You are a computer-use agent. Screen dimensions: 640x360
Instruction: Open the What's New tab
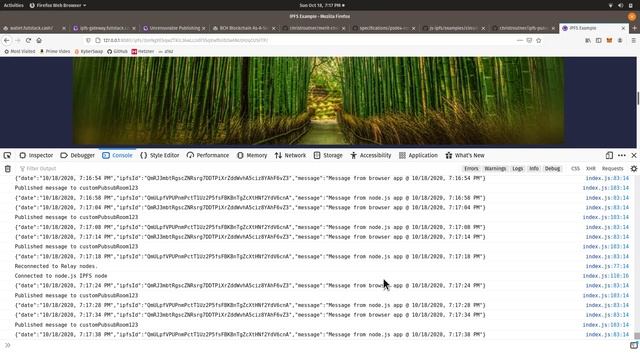pos(465,156)
